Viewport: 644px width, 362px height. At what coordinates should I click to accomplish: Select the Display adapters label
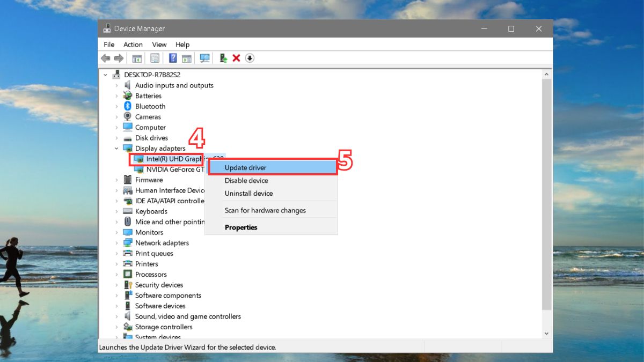point(160,149)
